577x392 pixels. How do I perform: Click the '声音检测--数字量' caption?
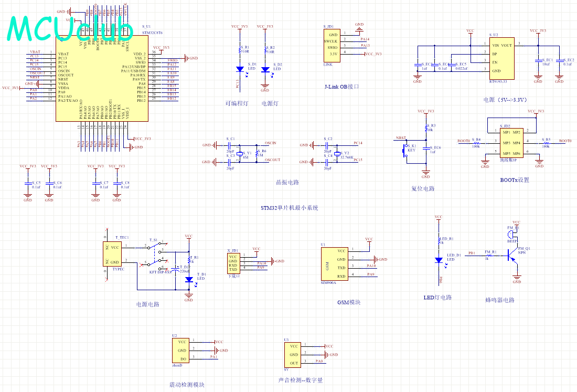300,380
